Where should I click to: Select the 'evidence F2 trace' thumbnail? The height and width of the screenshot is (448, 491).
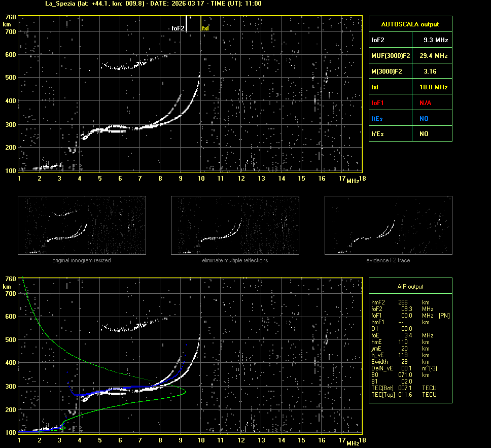coord(388,225)
